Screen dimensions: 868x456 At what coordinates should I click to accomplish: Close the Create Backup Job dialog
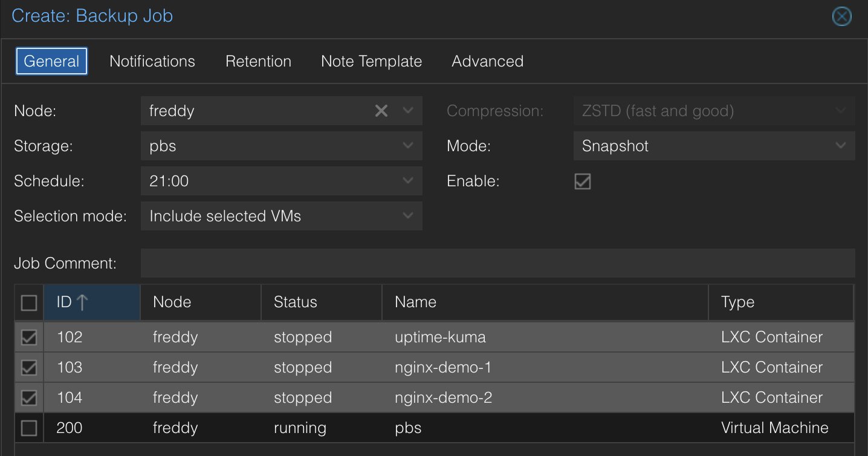pos(842,16)
